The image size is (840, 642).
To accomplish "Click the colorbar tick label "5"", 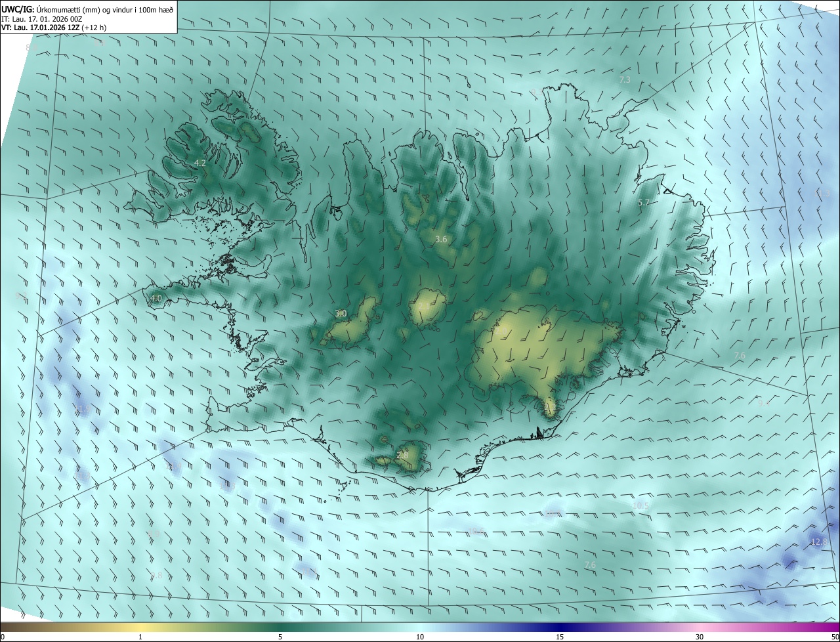I will 280,637.
